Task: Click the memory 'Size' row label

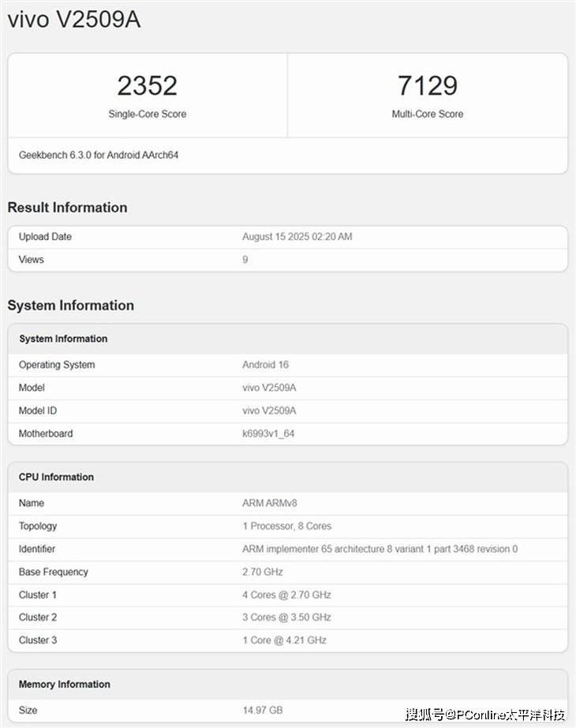Action: (x=28, y=711)
